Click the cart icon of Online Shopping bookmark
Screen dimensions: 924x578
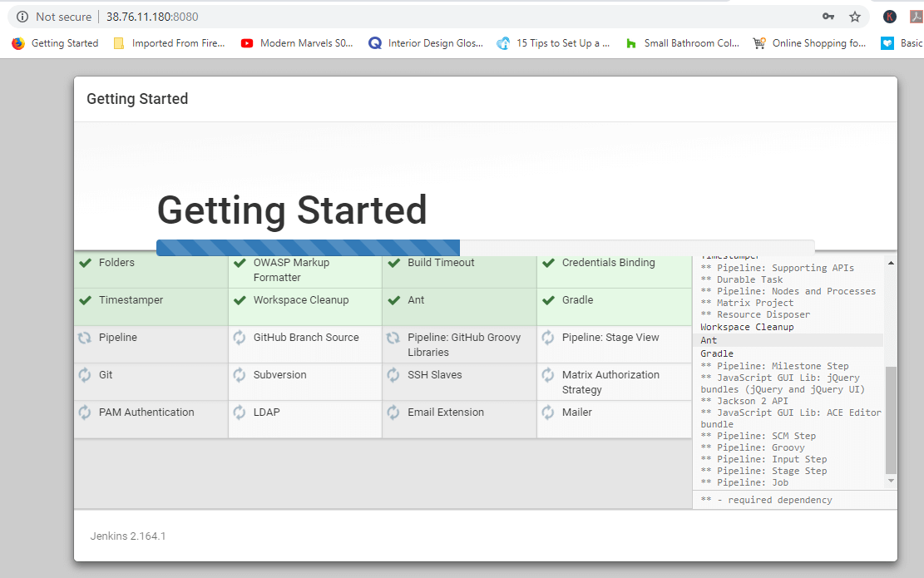coord(759,43)
